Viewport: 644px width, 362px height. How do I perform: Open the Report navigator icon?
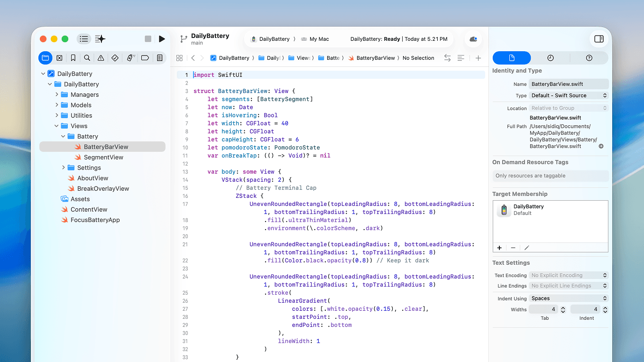(160, 58)
